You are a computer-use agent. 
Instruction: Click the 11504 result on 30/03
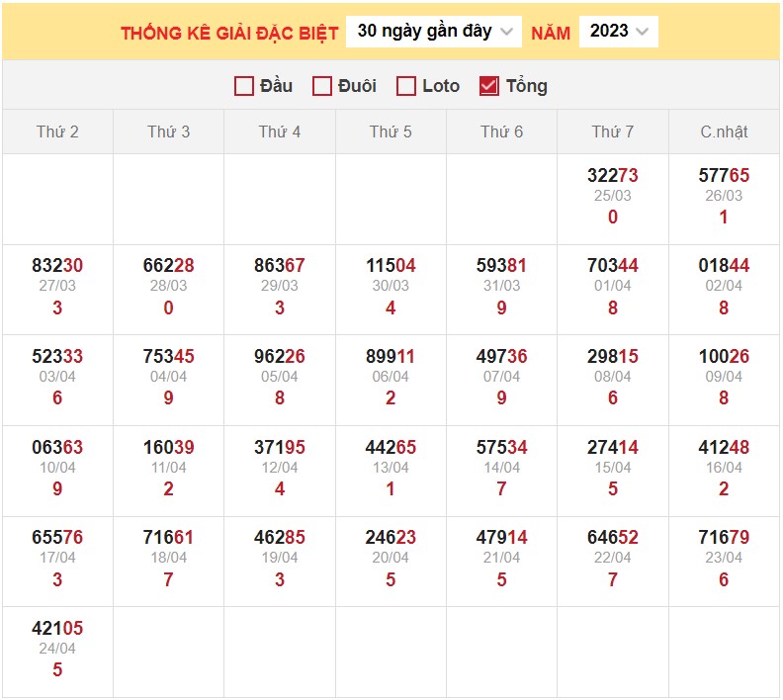pyautogui.click(x=391, y=266)
